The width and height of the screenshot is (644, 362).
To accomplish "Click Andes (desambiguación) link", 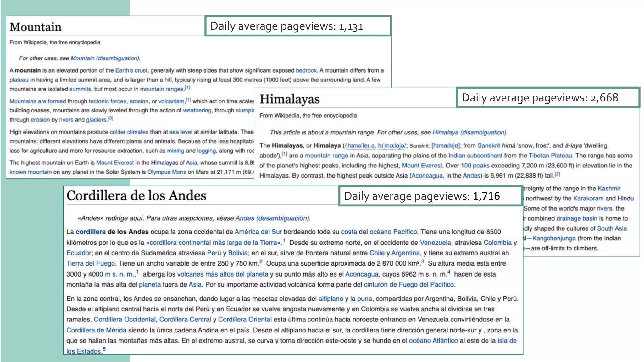I will (x=272, y=218).
